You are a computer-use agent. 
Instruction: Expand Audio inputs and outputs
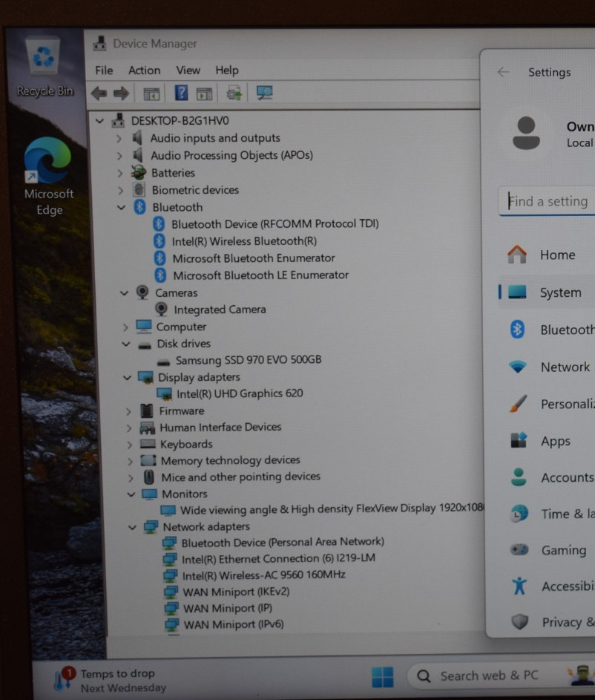coord(119,138)
